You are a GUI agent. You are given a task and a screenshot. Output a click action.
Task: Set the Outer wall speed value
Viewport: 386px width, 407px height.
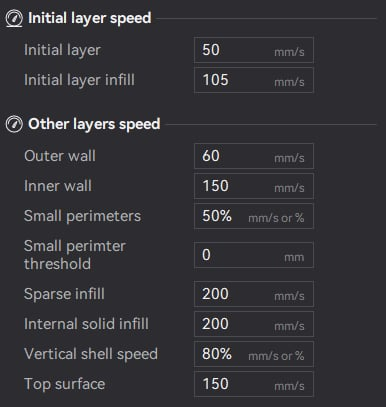pyautogui.click(x=254, y=156)
